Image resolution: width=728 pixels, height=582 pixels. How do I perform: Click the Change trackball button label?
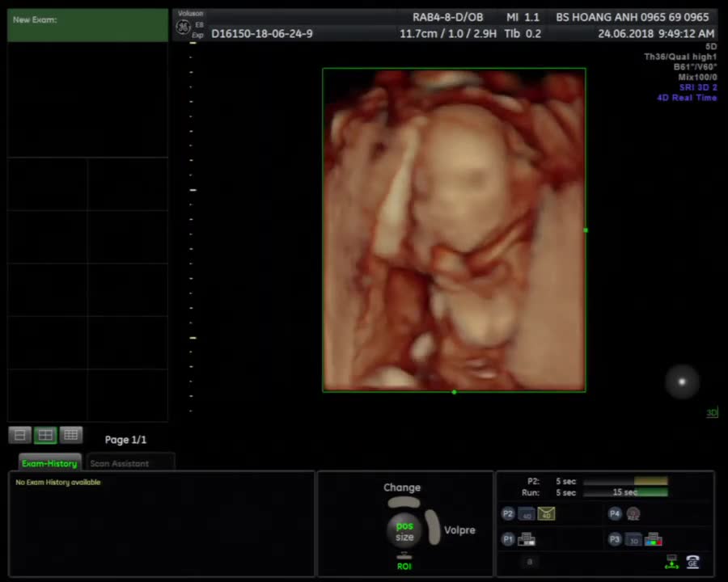coord(402,487)
